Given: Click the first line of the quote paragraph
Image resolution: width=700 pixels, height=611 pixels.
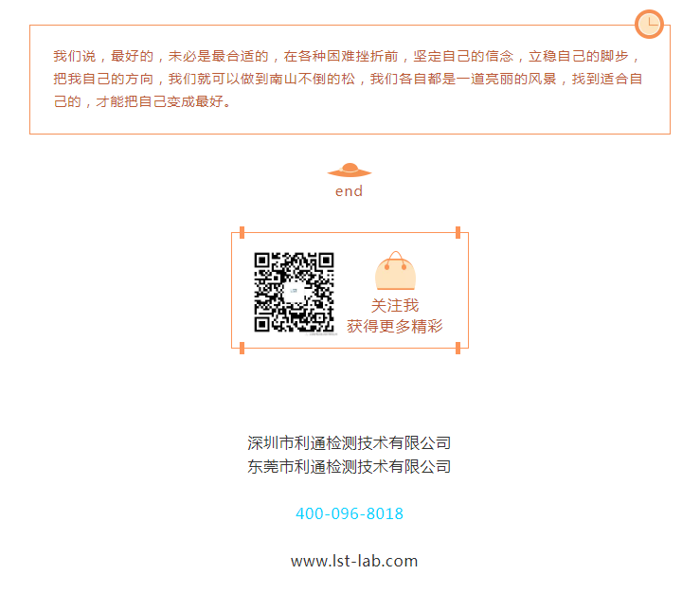Looking at the screenshot, I should tap(348, 56).
